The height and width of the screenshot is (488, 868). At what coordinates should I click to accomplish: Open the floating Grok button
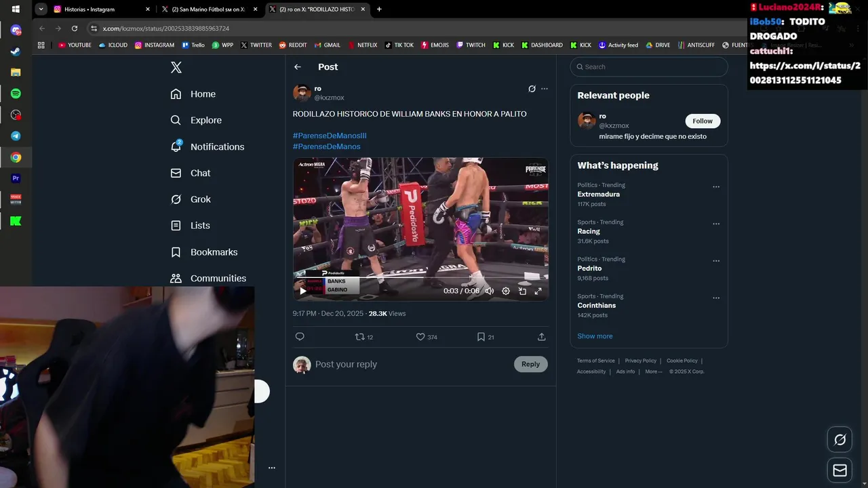click(840, 440)
